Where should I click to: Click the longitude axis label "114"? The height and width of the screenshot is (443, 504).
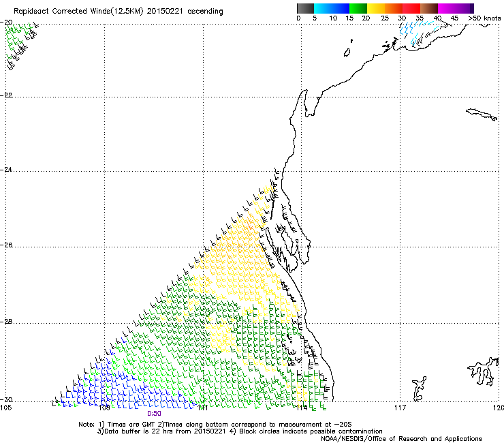pyautogui.click(x=301, y=408)
